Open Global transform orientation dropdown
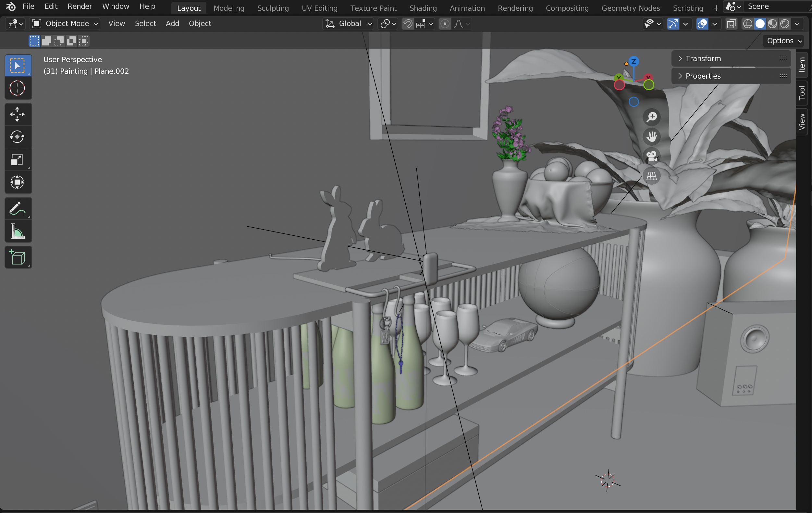Screen dimensions: 812x513 [349, 24]
